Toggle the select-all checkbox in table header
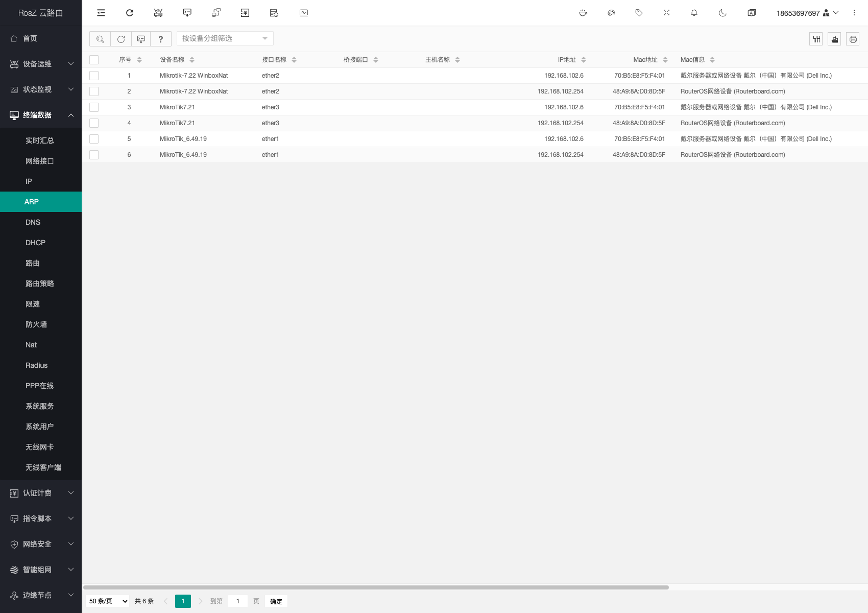This screenshot has width=868, height=613. (x=94, y=60)
